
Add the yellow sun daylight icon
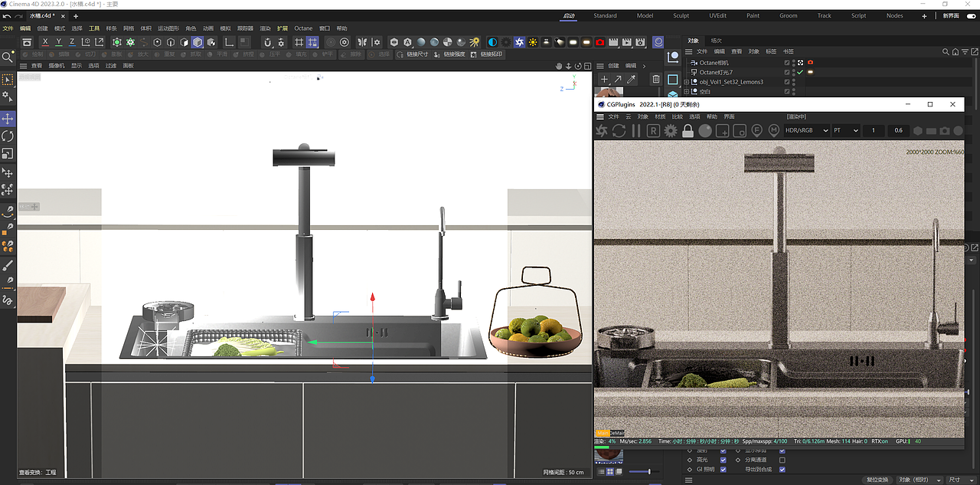pos(533,42)
